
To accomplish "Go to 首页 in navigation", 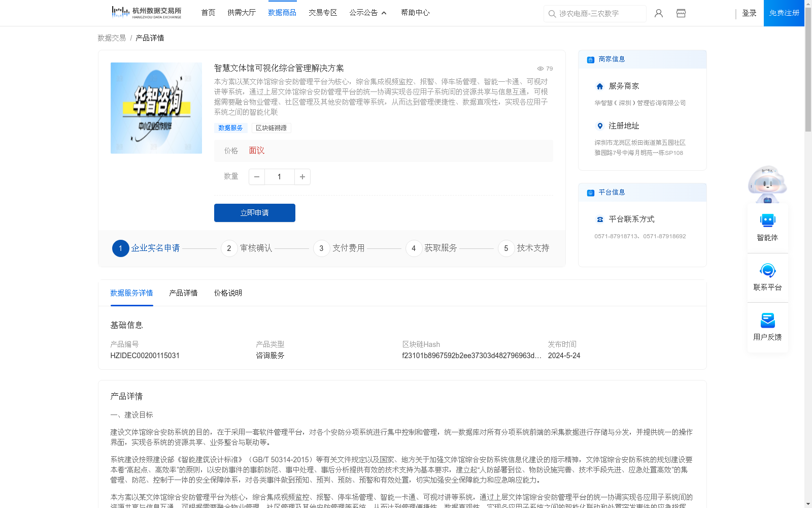I will pos(208,13).
